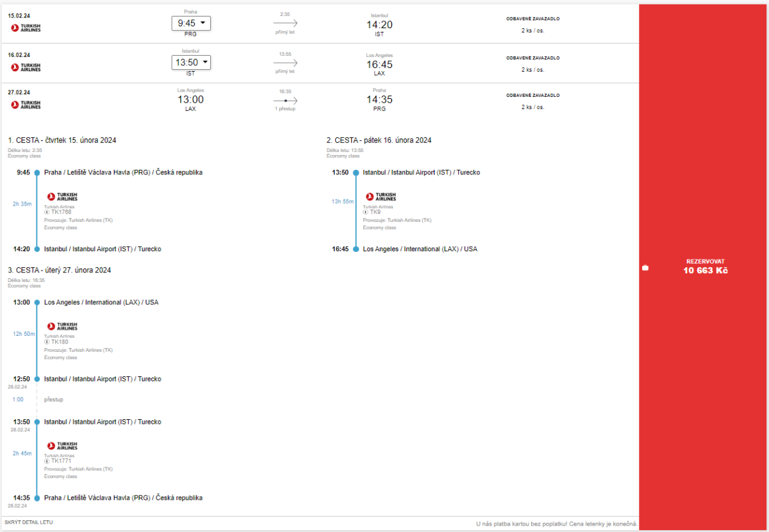The image size is (769, 532).
Task: Click the Turkish Airlines logo above TK1771
Action: tap(62, 445)
